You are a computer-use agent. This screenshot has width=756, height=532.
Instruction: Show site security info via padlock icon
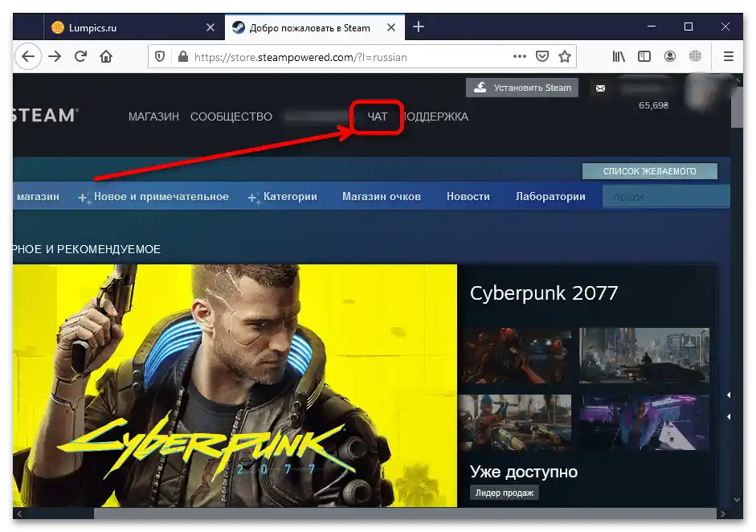tap(182, 57)
